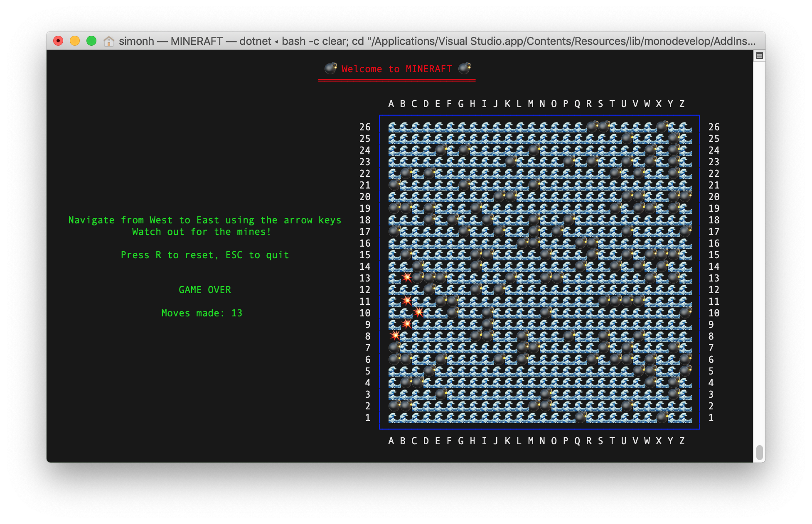Click the explosion icon in row 8

tap(395, 335)
